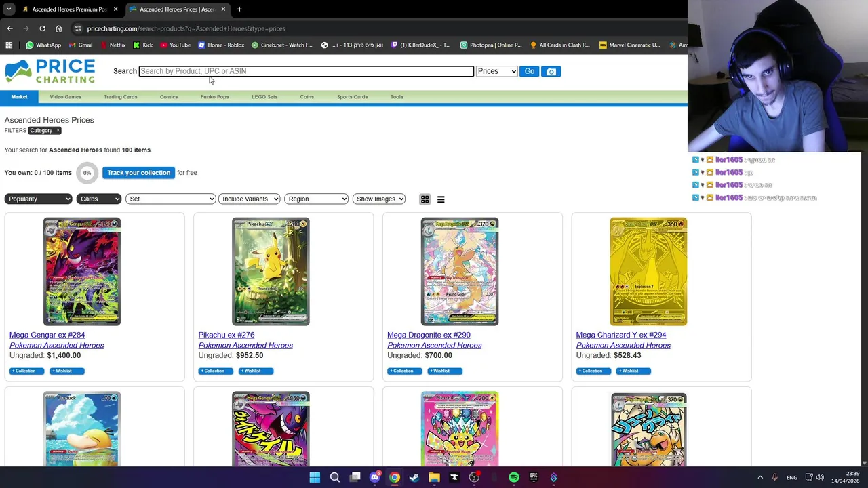Open File Explorer from the taskbar
Viewport: 868px width, 488px height.
(x=434, y=477)
